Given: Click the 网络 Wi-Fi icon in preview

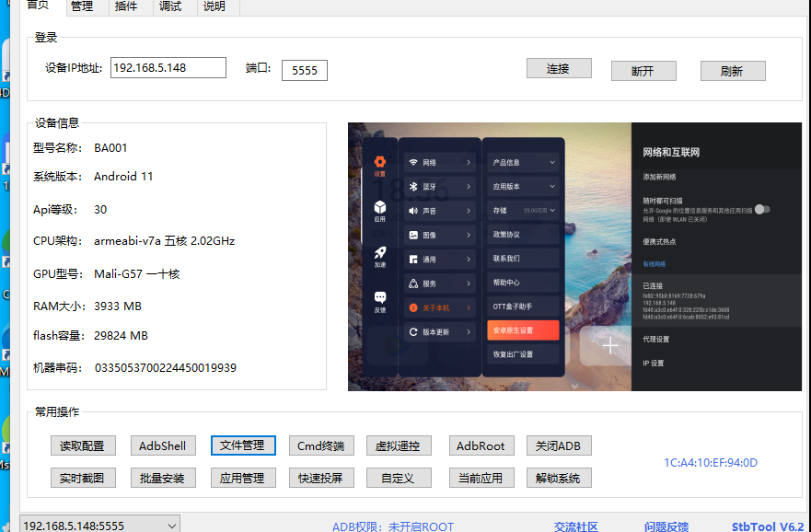Looking at the screenshot, I should click(414, 163).
